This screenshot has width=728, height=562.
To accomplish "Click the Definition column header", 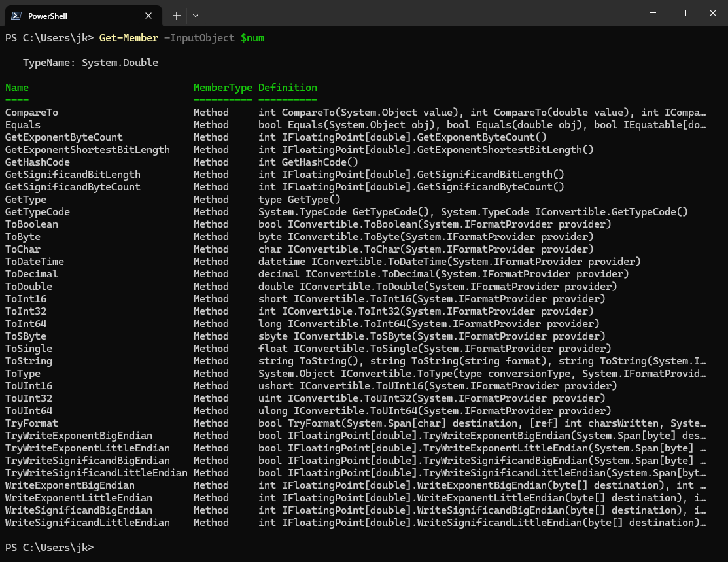I will point(288,88).
